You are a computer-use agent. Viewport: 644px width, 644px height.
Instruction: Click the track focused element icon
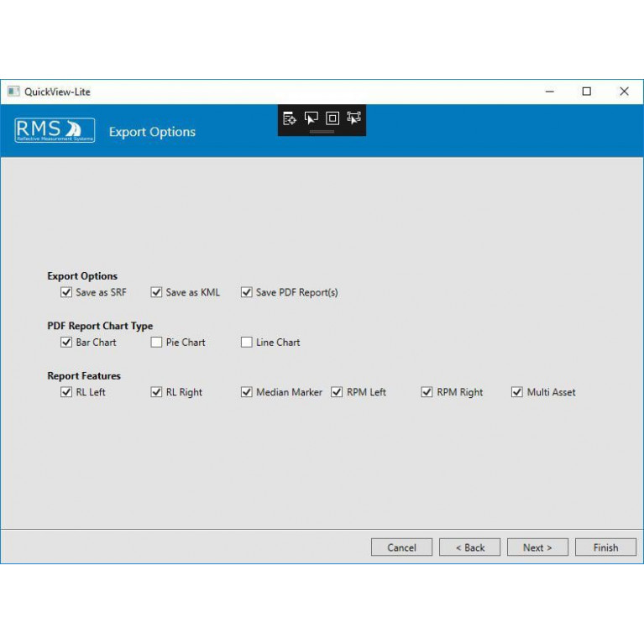[353, 118]
